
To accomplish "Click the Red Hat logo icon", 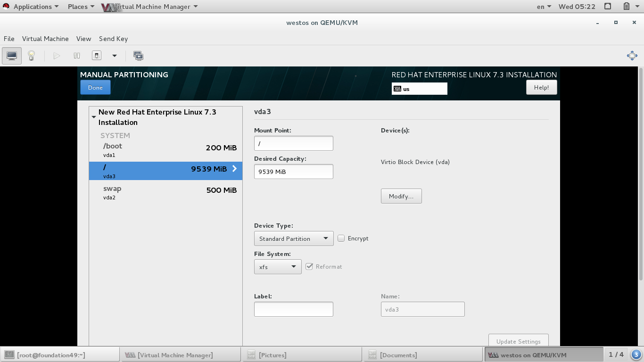I will 6,7.
